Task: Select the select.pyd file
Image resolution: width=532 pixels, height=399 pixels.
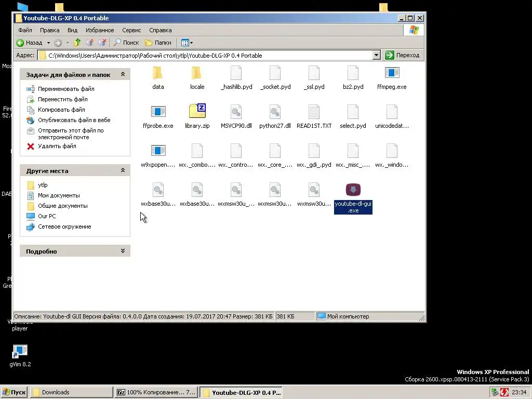Action: coord(353,116)
